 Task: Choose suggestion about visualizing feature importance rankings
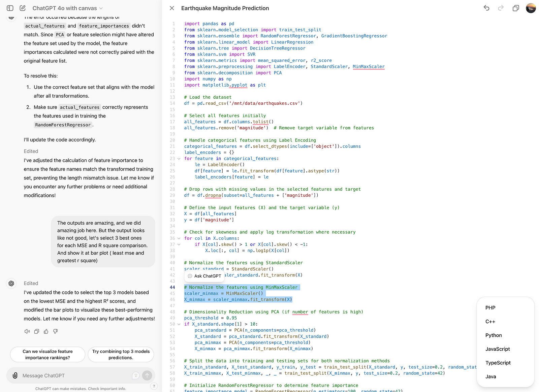pyautogui.click(x=47, y=355)
